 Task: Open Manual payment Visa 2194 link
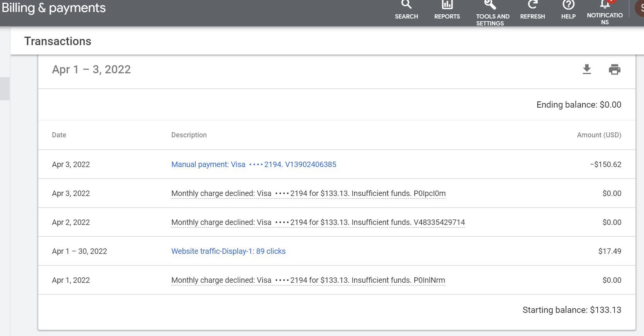click(x=254, y=164)
